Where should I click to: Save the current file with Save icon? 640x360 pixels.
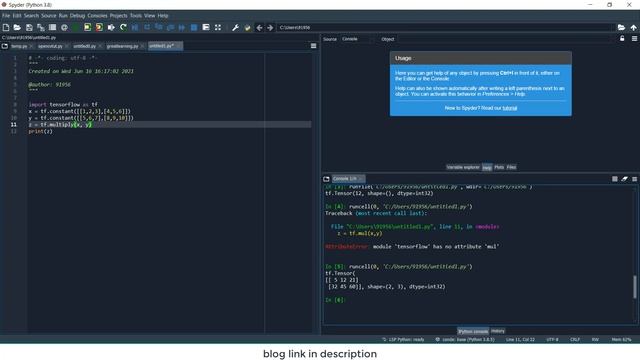tap(29, 27)
